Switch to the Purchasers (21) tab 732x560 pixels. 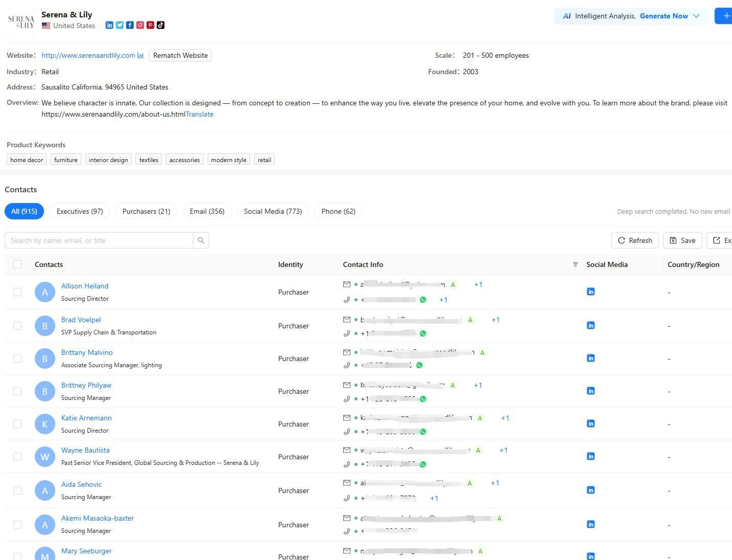coord(146,211)
